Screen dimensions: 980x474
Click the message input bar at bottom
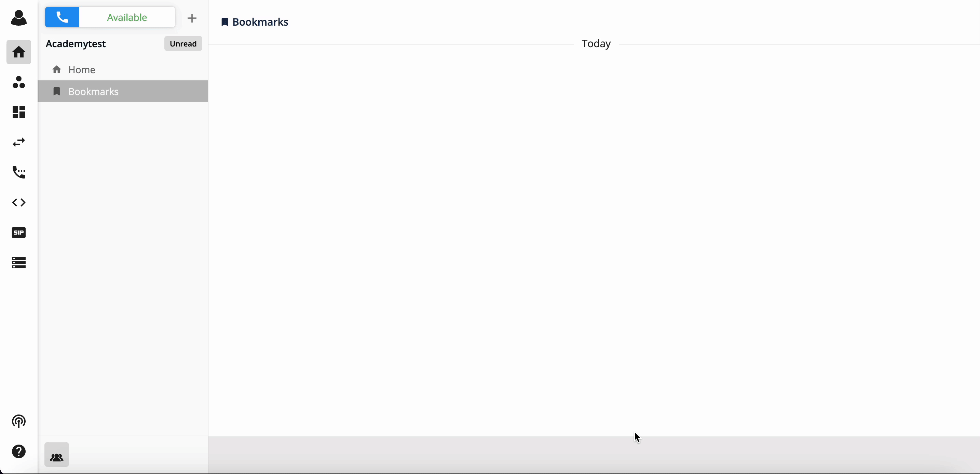pos(594,455)
